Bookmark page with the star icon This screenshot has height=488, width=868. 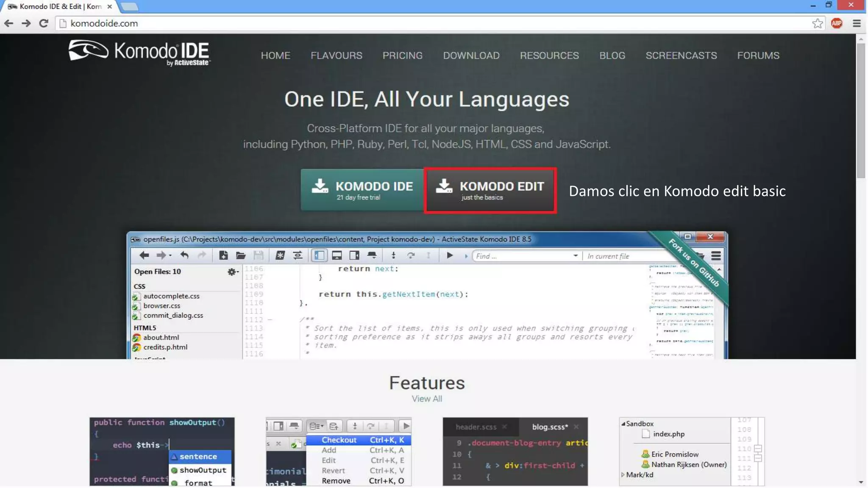[818, 23]
